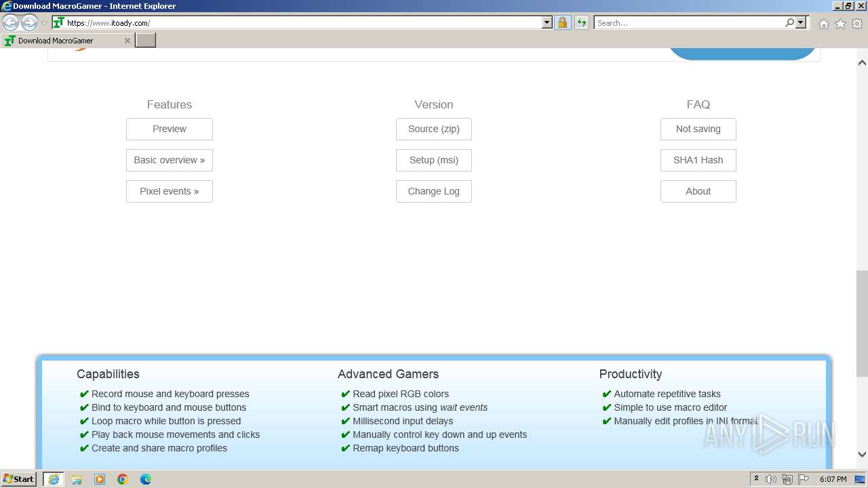This screenshot has height=488, width=868.
Task: Open the Pixel events » button
Action: (x=170, y=191)
